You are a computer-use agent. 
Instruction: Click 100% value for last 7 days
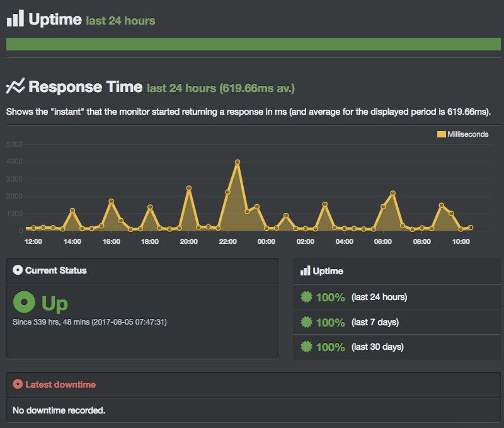click(330, 322)
